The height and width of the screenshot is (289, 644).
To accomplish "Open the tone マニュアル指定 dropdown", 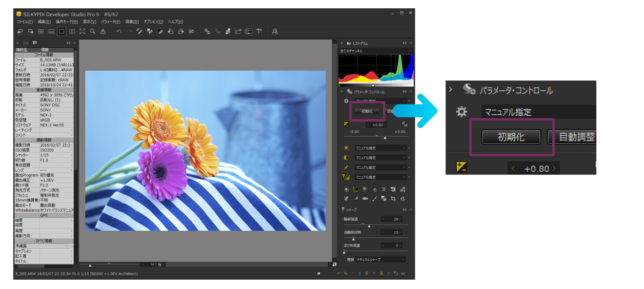I will click(x=380, y=158).
